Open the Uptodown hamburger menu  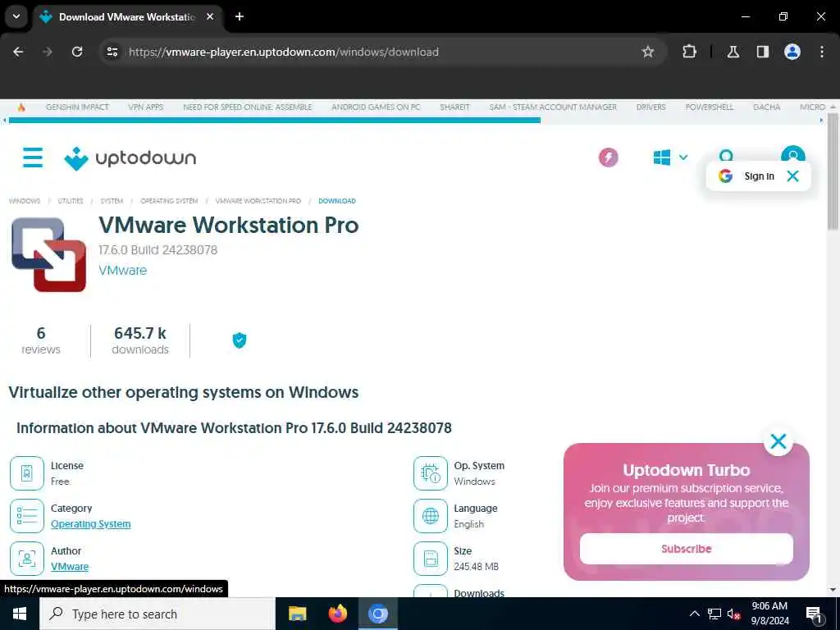point(33,157)
